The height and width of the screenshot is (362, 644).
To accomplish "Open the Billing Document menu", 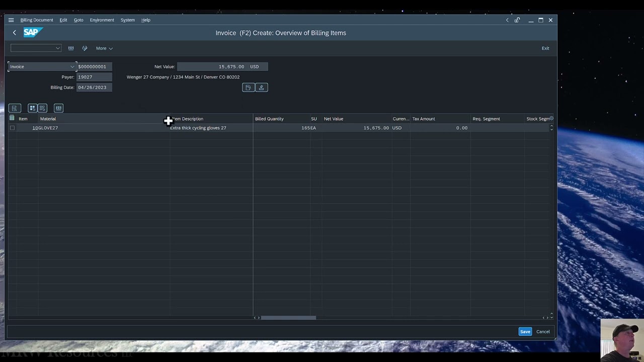I will tap(37, 20).
